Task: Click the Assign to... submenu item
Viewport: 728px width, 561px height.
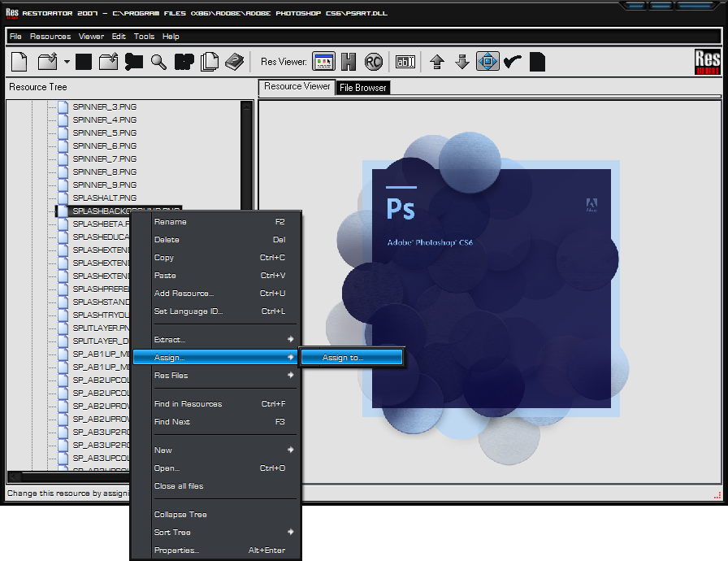Action: 352,357
